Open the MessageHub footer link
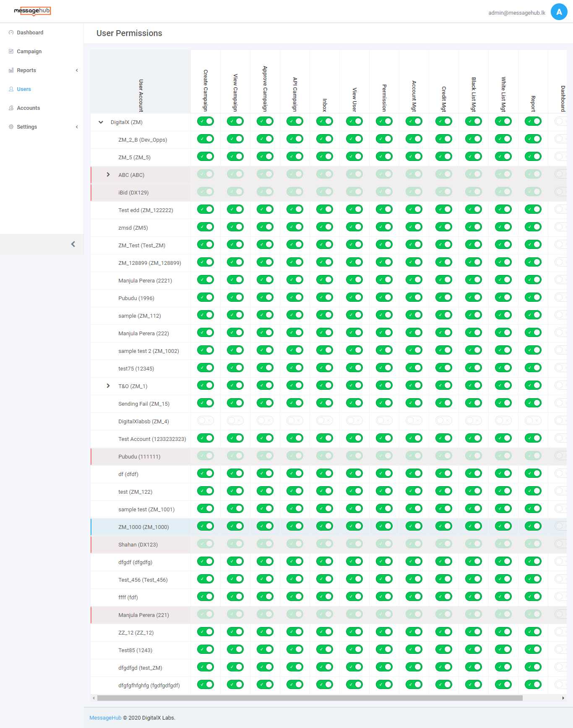The width and height of the screenshot is (573, 728). pyautogui.click(x=105, y=718)
